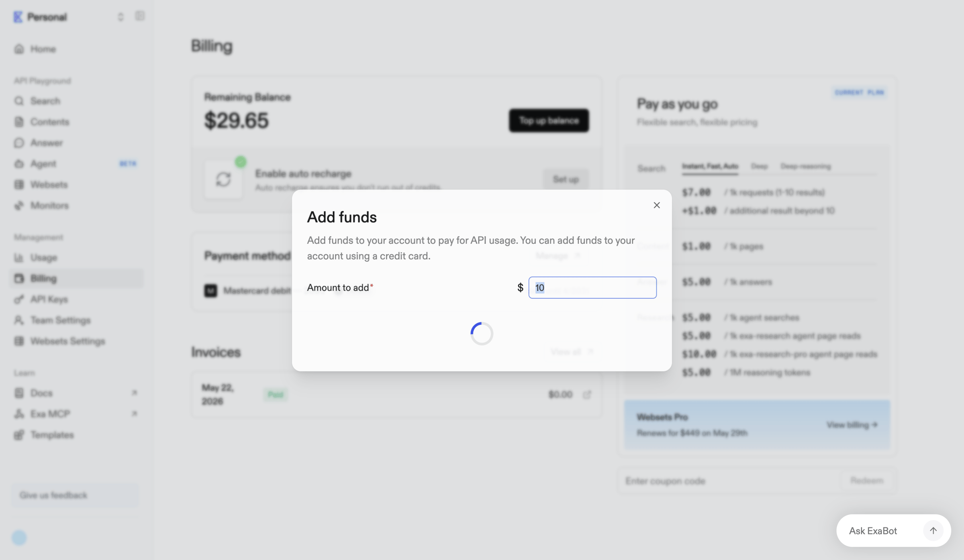The width and height of the screenshot is (964, 560).
Task: Click the CURRENT PLAN badge
Action: point(859,92)
